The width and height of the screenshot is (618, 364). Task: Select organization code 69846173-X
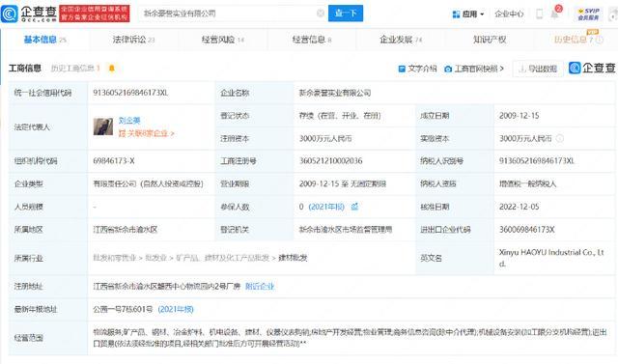pyautogui.click(x=114, y=161)
